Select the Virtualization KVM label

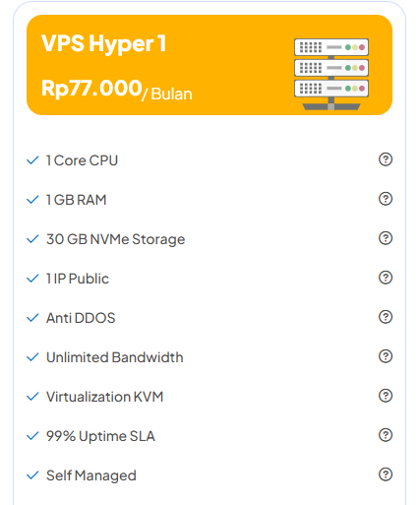coord(104,397)
